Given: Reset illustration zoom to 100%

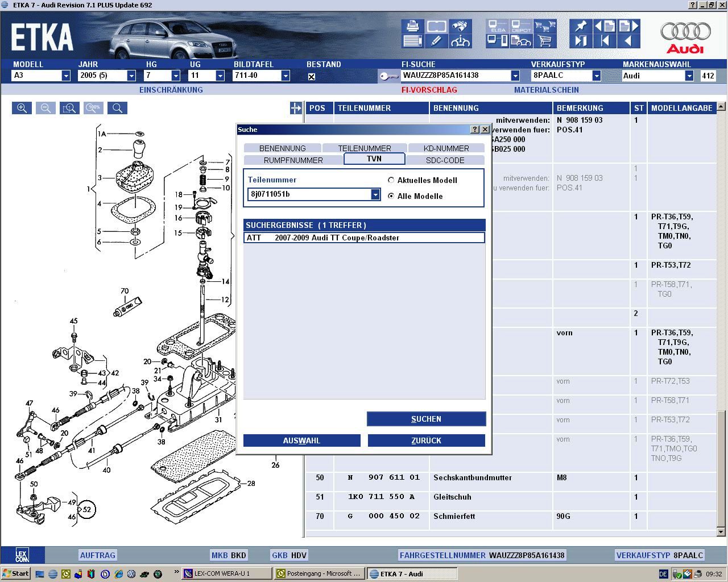Looking at the screenshot, I should (x=93, y=108).
